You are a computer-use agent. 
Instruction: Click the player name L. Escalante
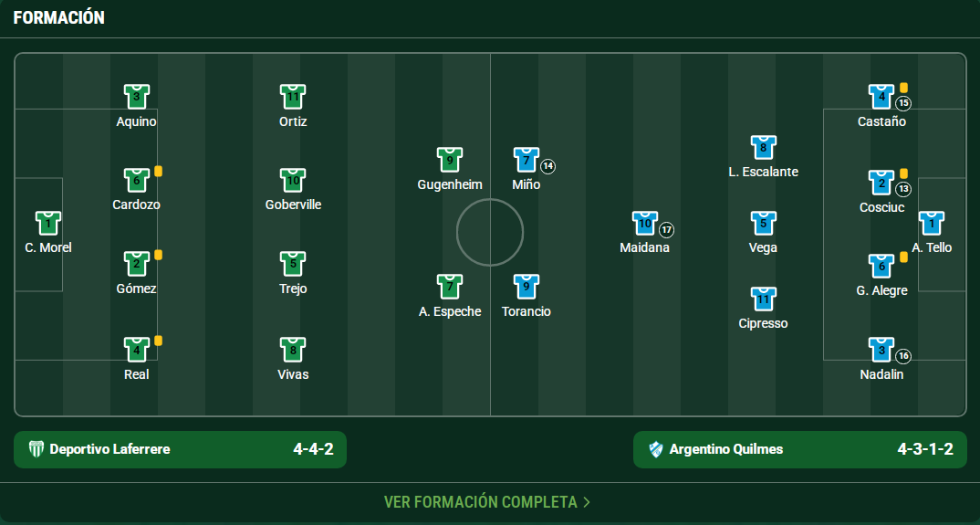coord(763,172)
